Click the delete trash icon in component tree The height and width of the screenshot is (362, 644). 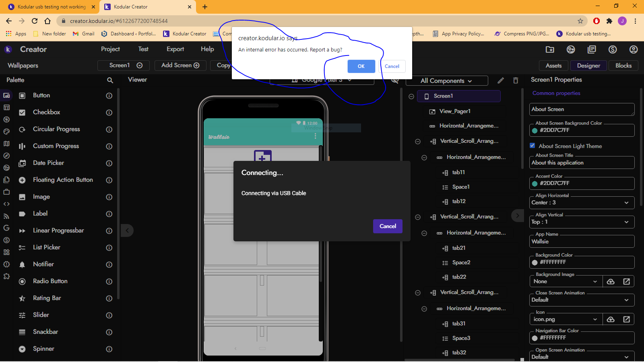(516, 80)
